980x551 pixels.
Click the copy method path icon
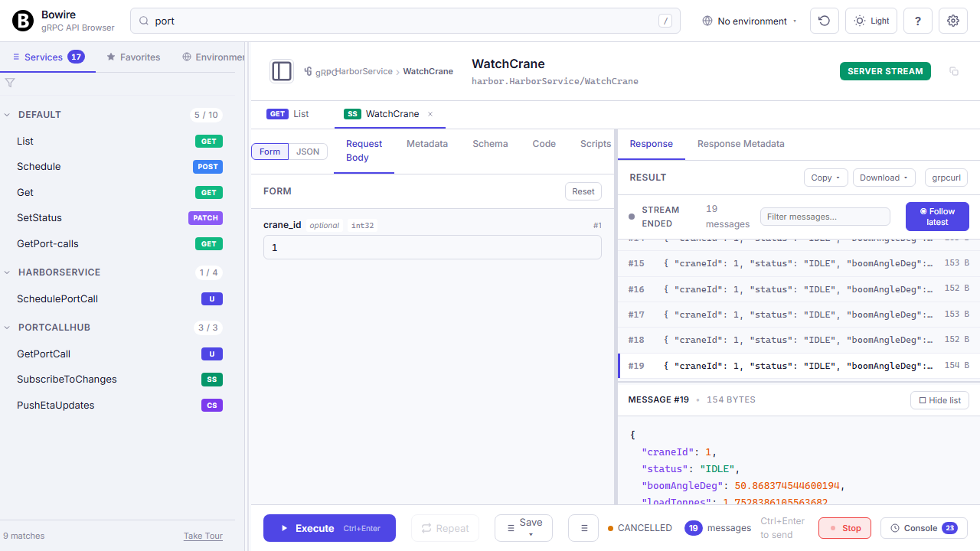click(x=954, y=71)
